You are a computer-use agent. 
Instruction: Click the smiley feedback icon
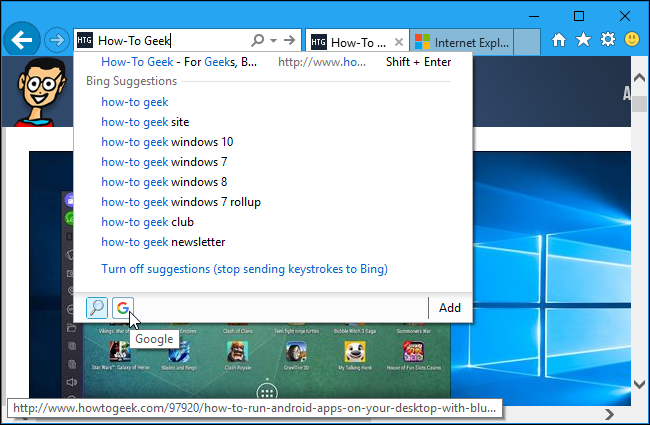632,40
